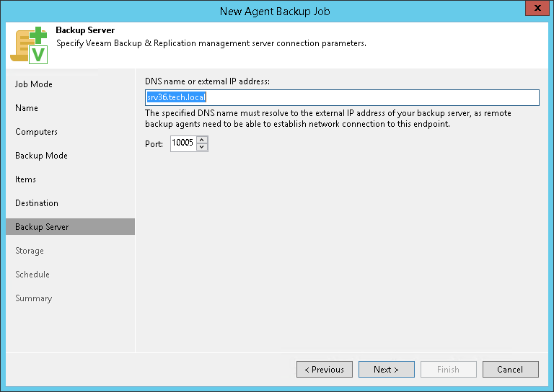Viewport: 554px width, 392px height.
Task: Increase the port number with up arrow
Action: (202, 140)
